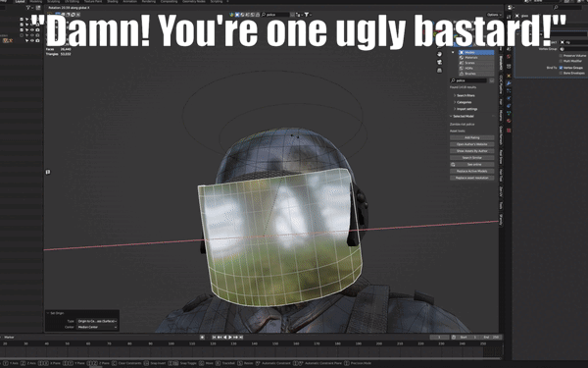Viewport: 588px width, 368px height.
Task: Click the current frame field in the timeline
Action: [439, 338]
